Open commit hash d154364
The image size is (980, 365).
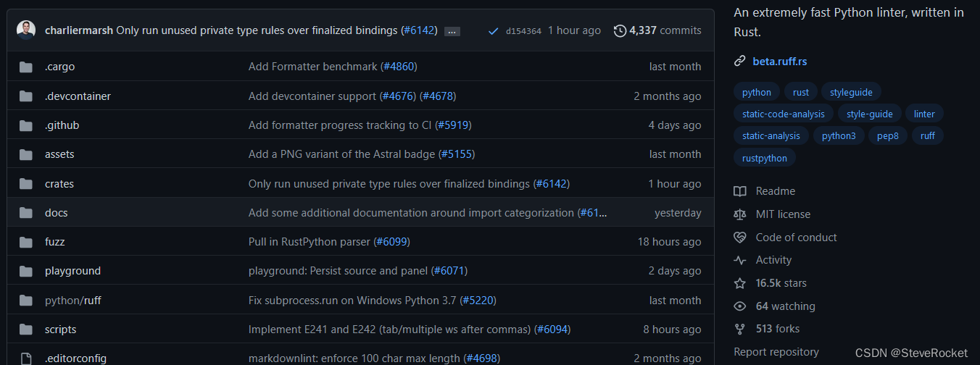click(523, 30)
